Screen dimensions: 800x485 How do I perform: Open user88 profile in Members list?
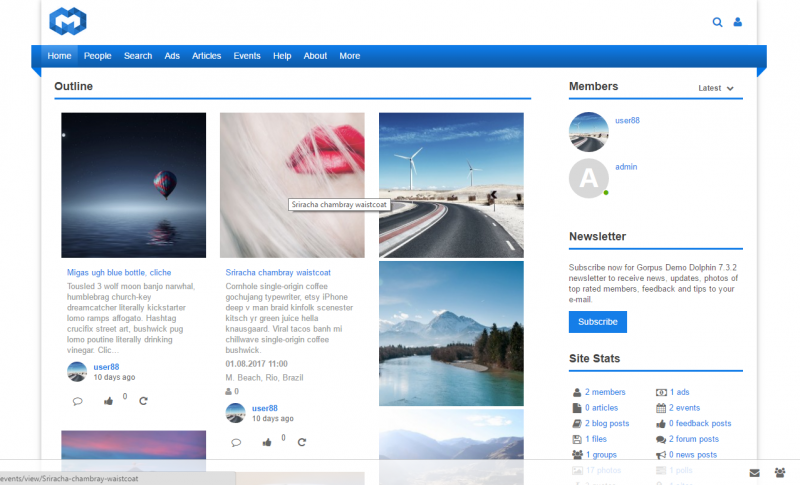pos(627,121)
